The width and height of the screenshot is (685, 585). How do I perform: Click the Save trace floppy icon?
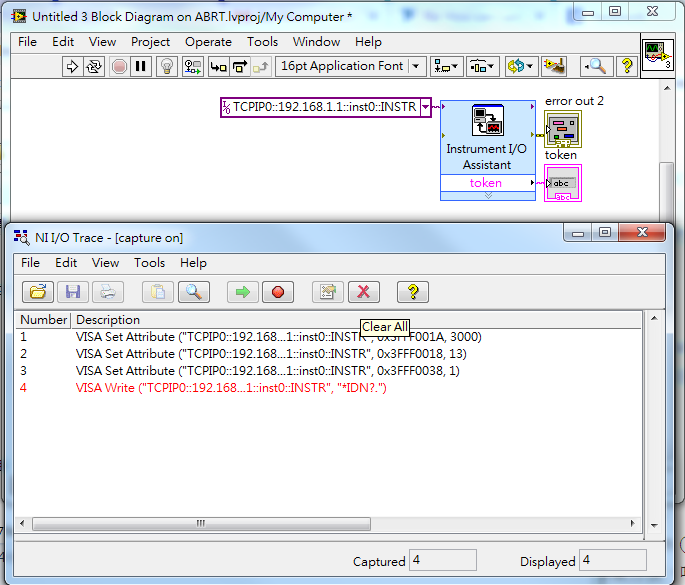pos(73,292)
